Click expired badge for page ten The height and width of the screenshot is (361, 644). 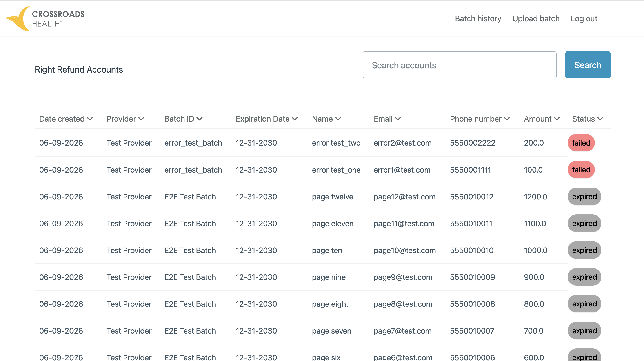pos(584,250)
